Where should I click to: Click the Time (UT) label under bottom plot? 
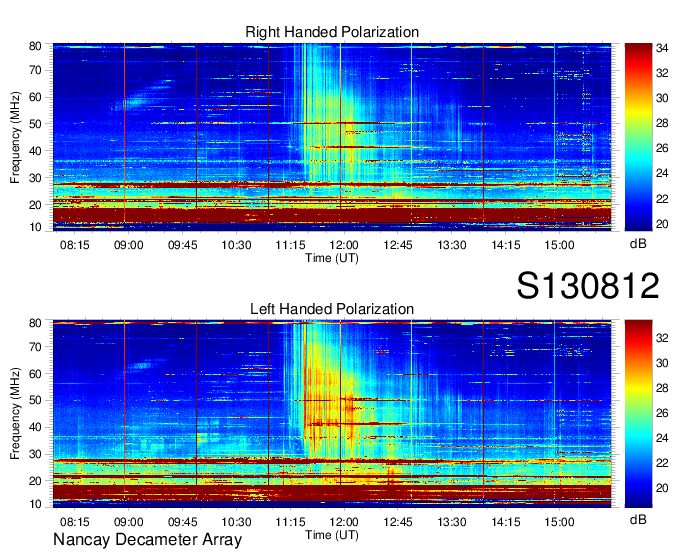(332, 536)
